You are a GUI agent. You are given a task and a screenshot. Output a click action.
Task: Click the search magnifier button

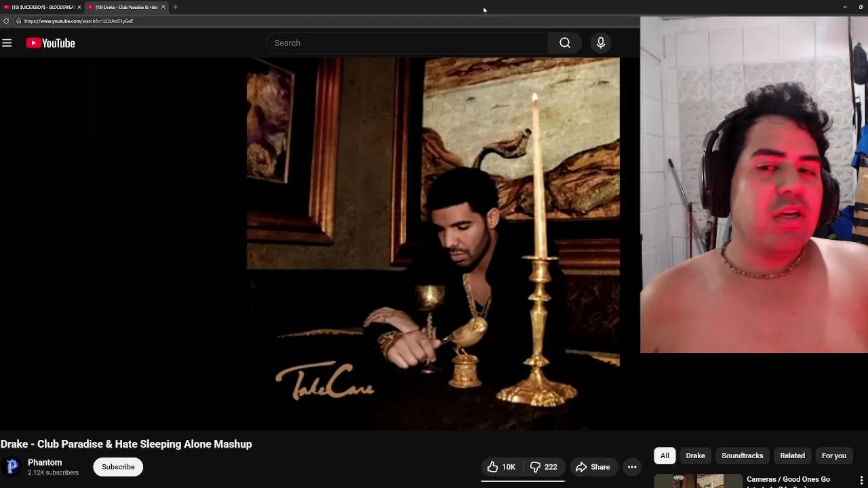coord(565,43)
